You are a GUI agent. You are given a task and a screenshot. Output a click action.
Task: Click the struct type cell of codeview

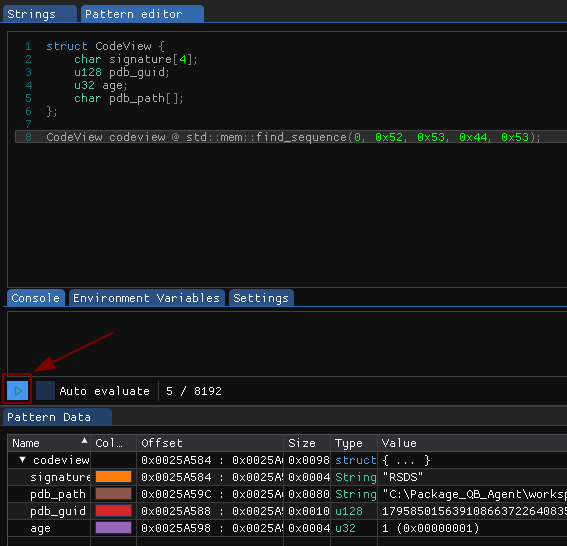tap(356, 460)
